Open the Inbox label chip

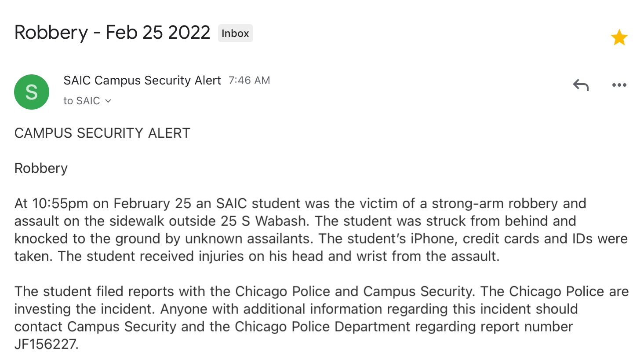pos(235,33)
